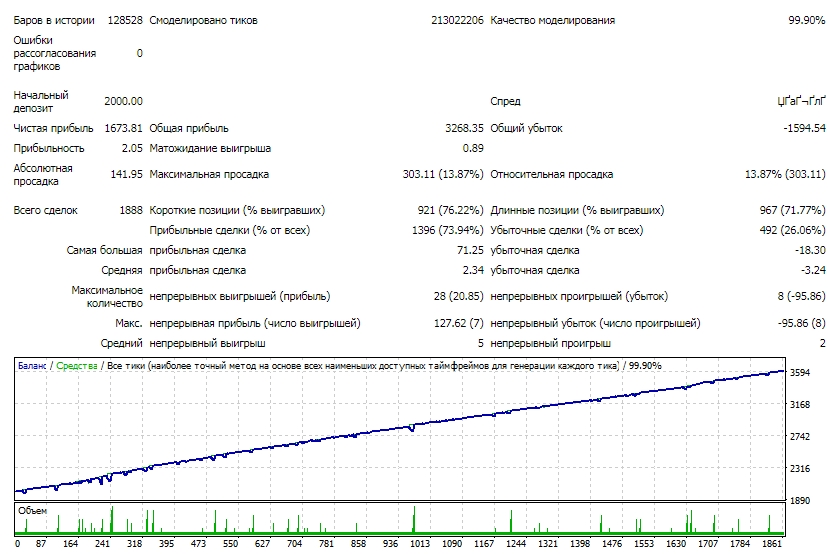Select the total trades value 1888
The height and width of the screenshot is (554, 828).
point(131,210)
